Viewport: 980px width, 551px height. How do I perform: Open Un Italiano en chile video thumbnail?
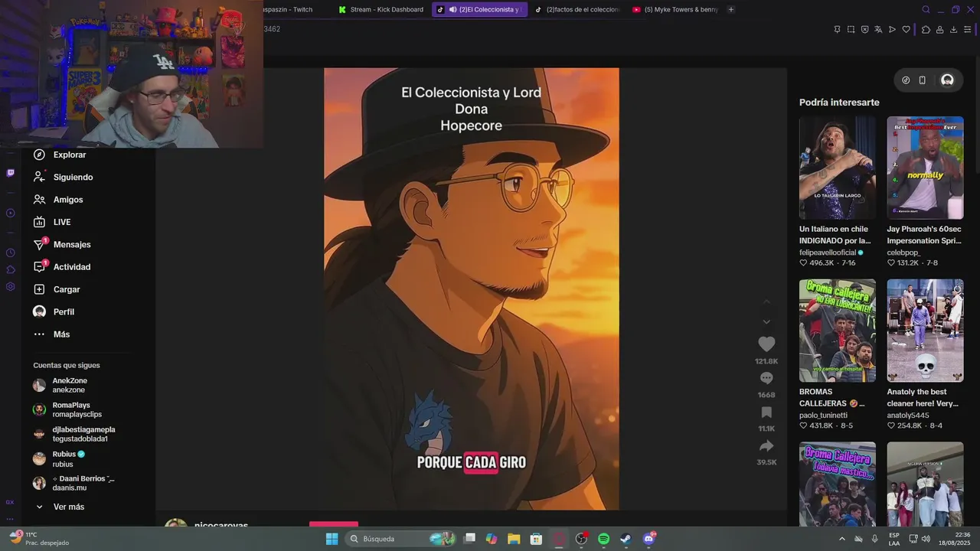tap(838, 168)
